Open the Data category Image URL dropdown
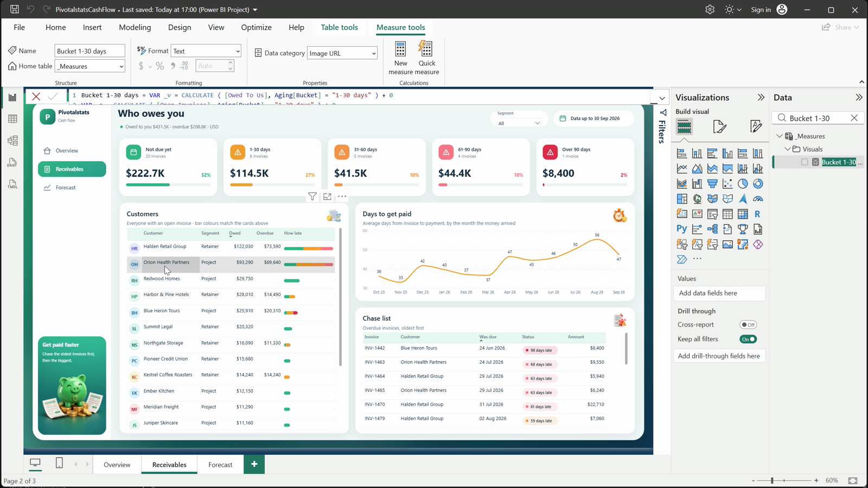Image resolution: width=868 pixels, height=488 pixels. (342, 53)
